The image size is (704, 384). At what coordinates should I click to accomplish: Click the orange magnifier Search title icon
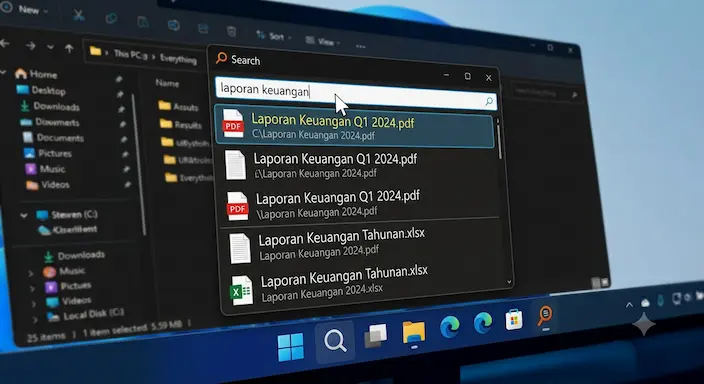221,58
